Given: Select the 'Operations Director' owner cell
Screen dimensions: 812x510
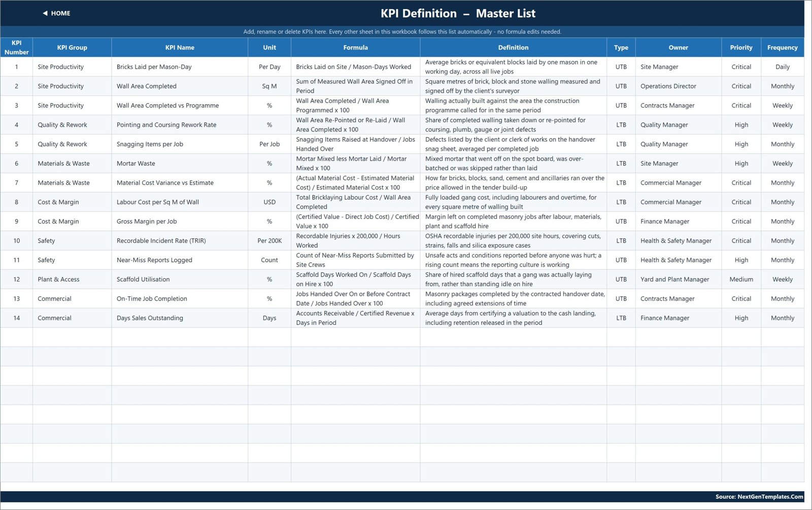Looking at the screenshot, I should 678,86.
